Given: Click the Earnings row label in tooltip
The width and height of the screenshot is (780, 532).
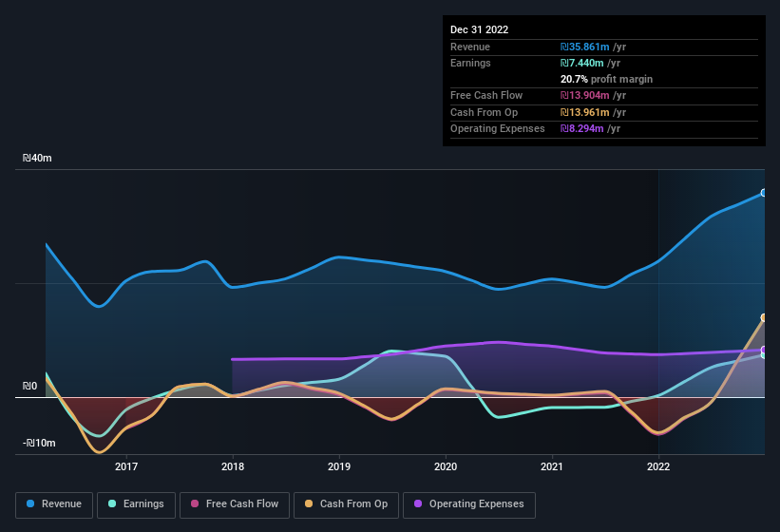Looking at the screenshot, I should point(470,63).
